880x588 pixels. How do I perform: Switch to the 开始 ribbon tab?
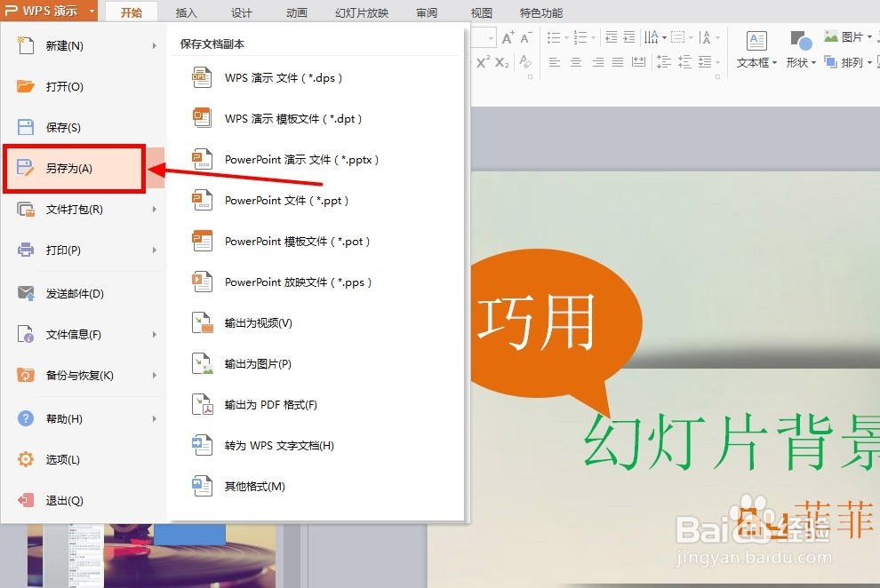(132, 12)
